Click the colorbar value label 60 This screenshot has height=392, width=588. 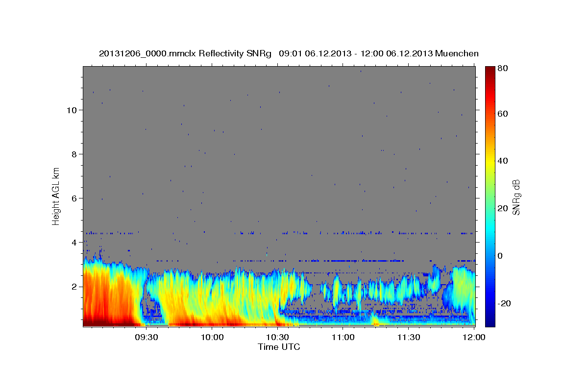coord(503,114)
